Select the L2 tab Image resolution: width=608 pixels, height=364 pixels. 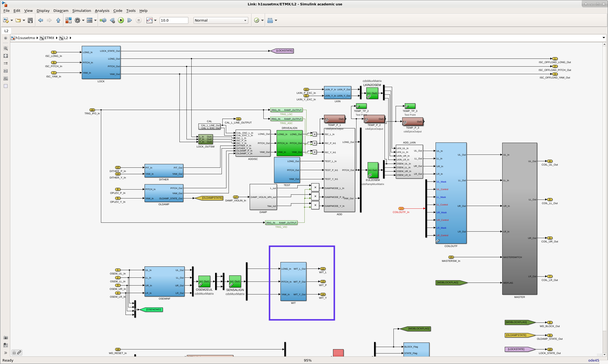point(6,31)
